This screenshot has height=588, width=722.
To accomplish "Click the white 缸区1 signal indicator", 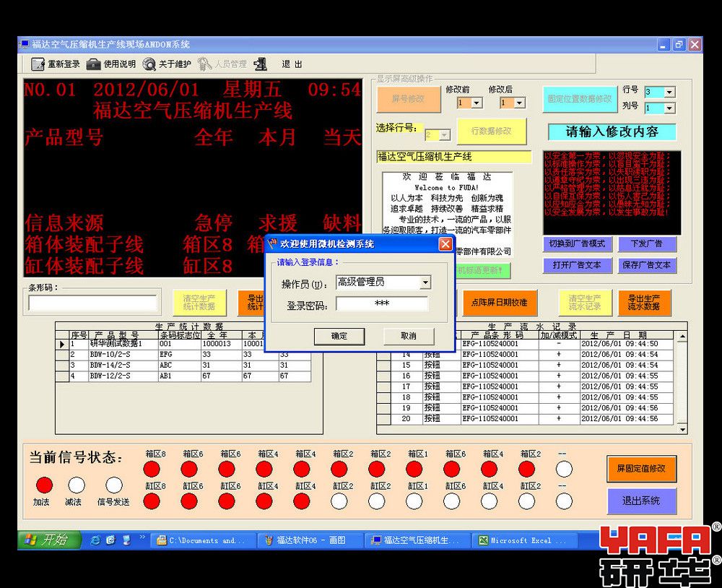I will pyautogui.click(x=414, y=501).
